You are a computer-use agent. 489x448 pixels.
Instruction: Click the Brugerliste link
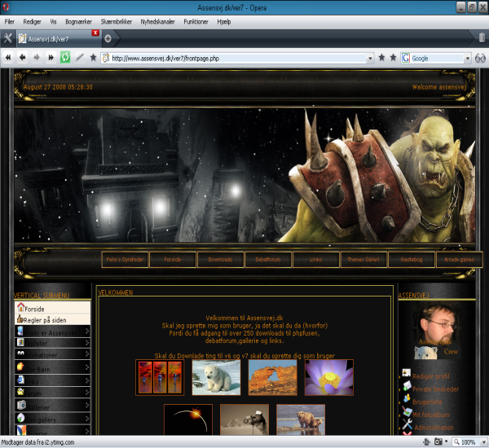[x=427, y=402]
